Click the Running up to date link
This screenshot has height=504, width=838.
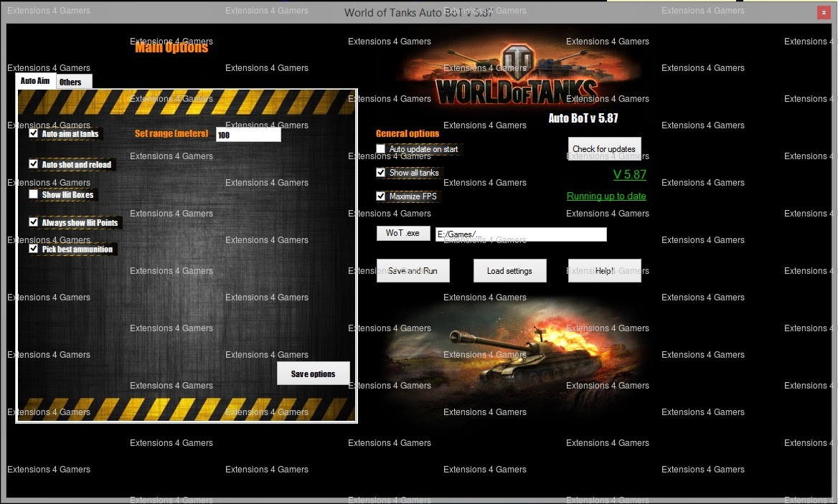point(606,196)
